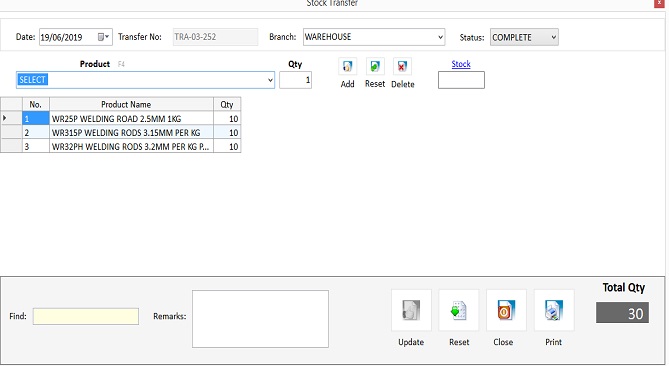Click the Stock value box
This screenshot has width=669, height=366.
click(x=461, y=80)
